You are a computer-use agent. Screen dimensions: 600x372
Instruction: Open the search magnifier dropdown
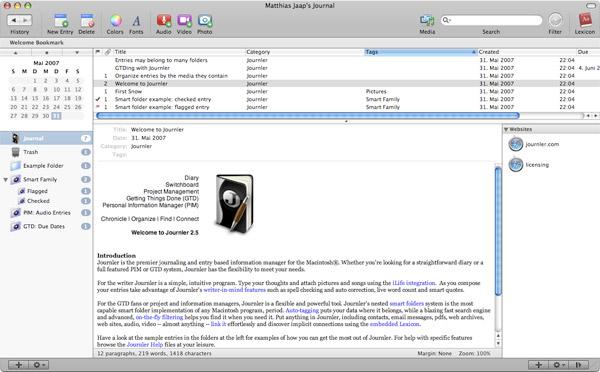446,20
